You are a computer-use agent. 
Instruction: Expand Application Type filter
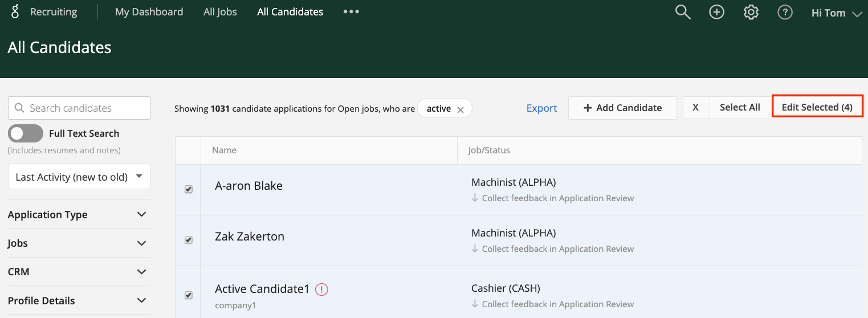(78, 214)
